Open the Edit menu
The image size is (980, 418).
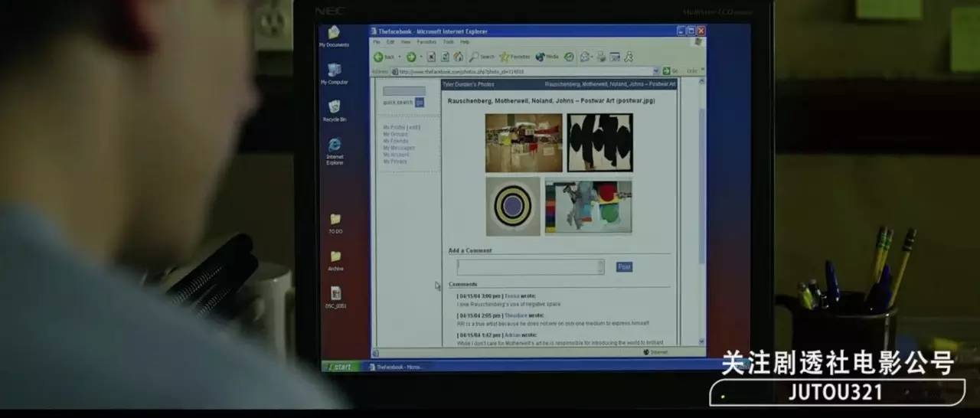tap(390, 42)
